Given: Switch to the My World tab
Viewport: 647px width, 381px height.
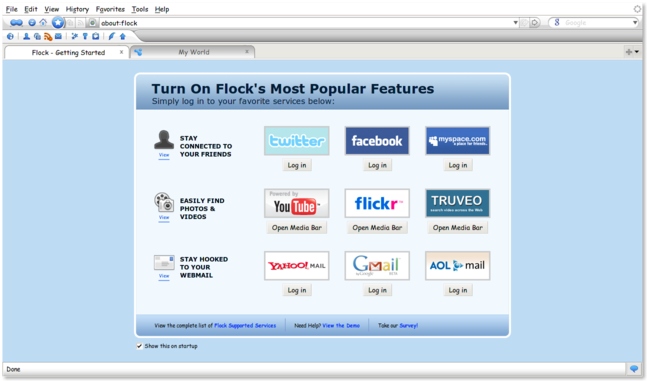Looking at the screenshot, I should pos(193,52).
